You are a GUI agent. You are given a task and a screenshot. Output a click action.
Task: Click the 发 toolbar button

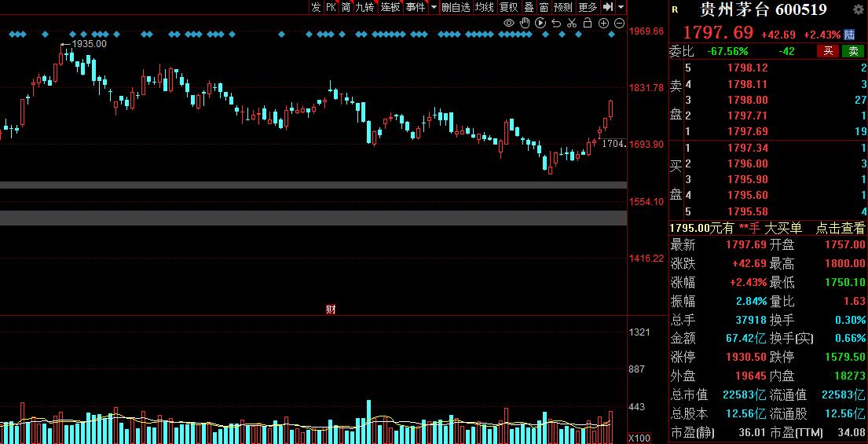(316, 6)
